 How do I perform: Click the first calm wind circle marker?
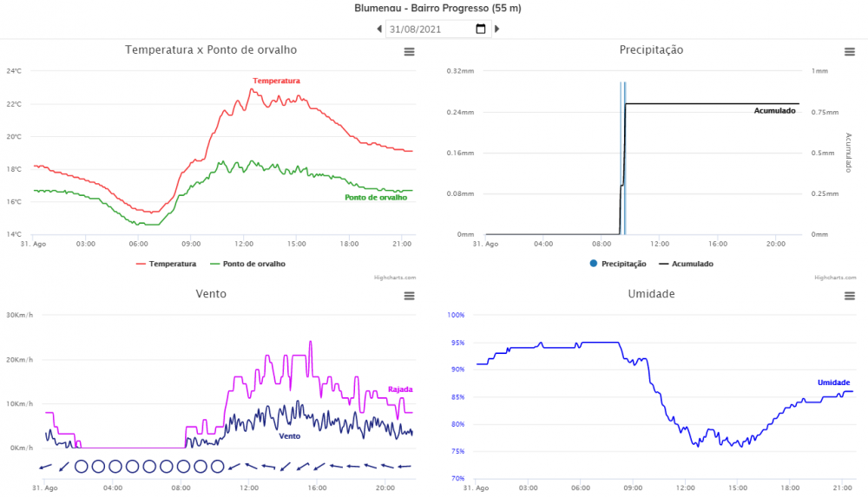pos(82,467)
